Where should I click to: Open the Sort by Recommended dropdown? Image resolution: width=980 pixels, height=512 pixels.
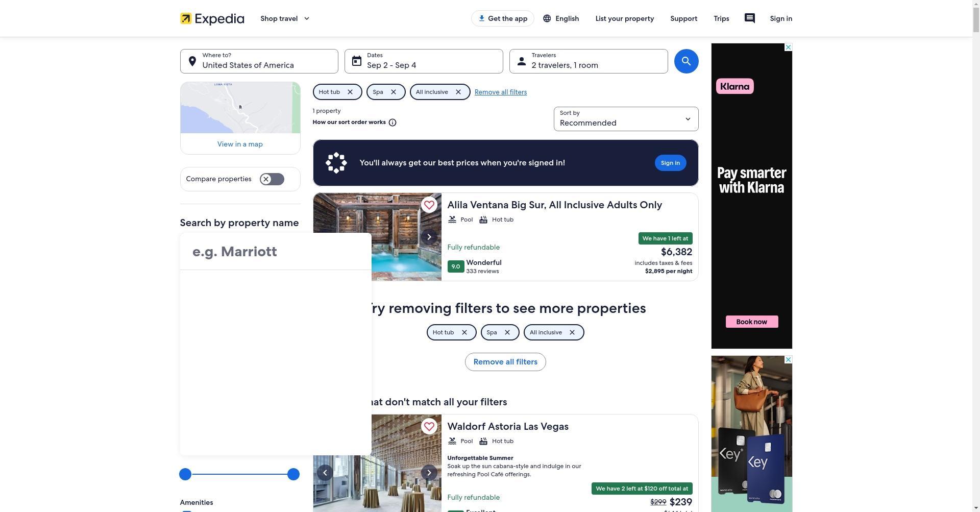coord(626,119)
